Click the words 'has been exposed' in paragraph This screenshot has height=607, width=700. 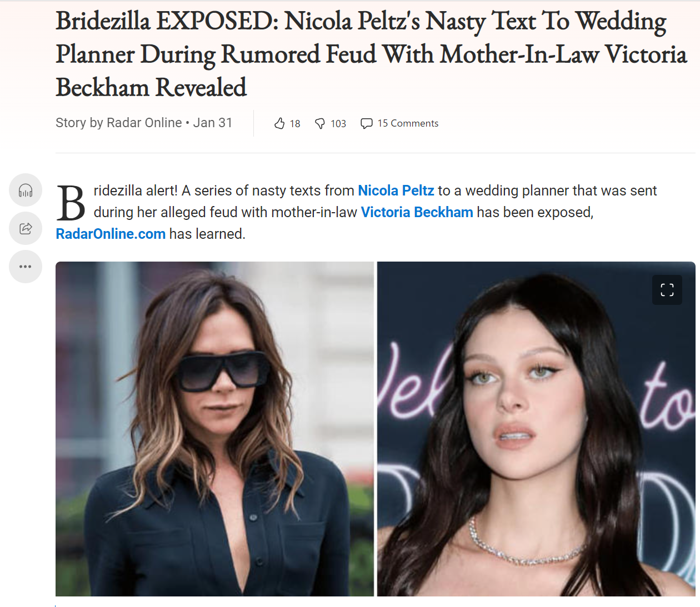[534, 212]
